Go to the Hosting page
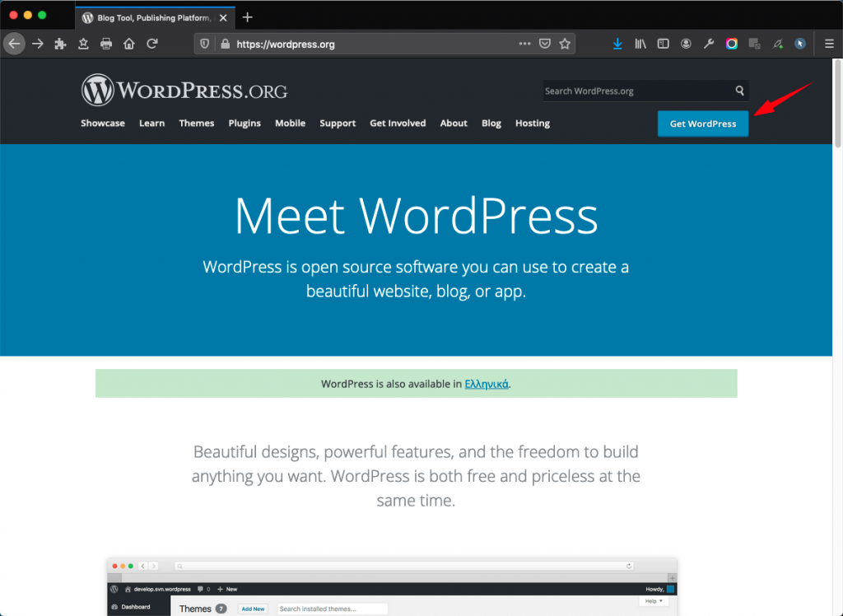The image size is (843, 616). [533, 124]
